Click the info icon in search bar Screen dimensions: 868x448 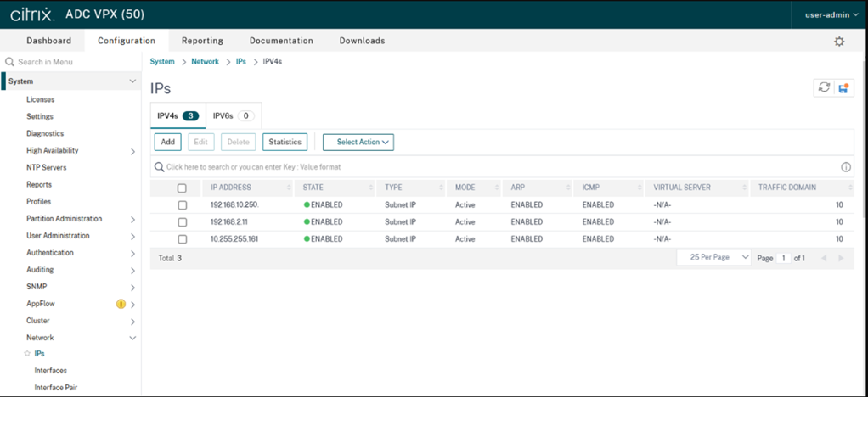[846, 167]
